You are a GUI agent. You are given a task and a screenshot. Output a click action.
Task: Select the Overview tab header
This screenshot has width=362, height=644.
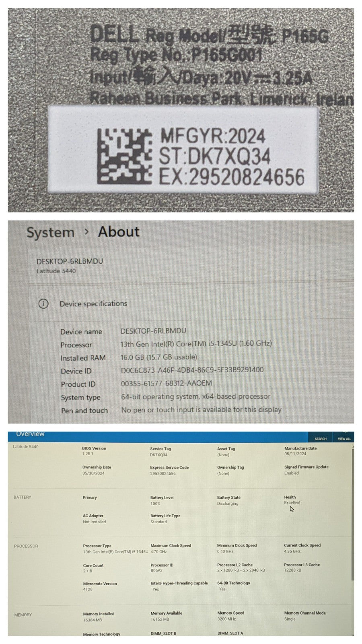30,434
